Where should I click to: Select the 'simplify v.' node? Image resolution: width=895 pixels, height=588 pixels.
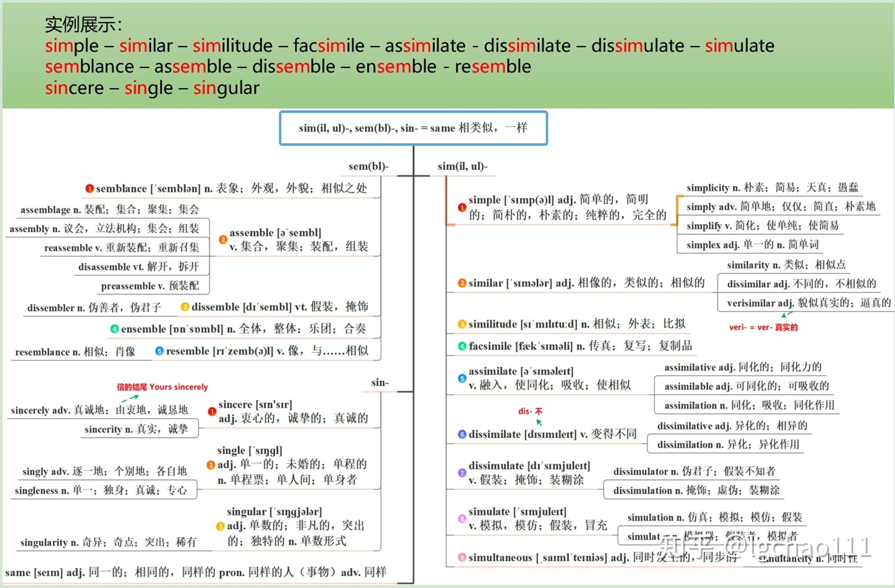point(762,226)
